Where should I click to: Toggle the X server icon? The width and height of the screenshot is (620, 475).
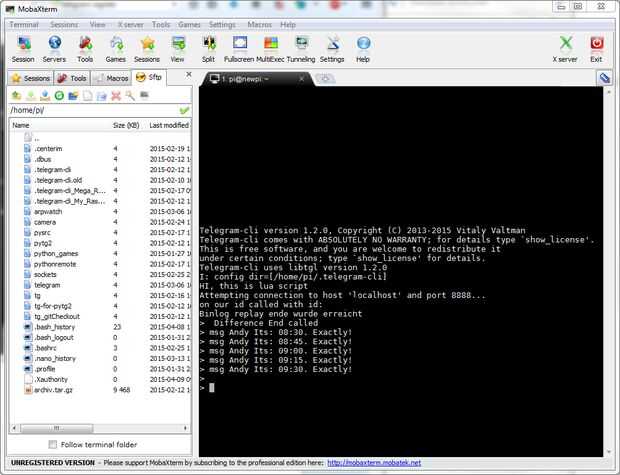(x=565, y=49)
